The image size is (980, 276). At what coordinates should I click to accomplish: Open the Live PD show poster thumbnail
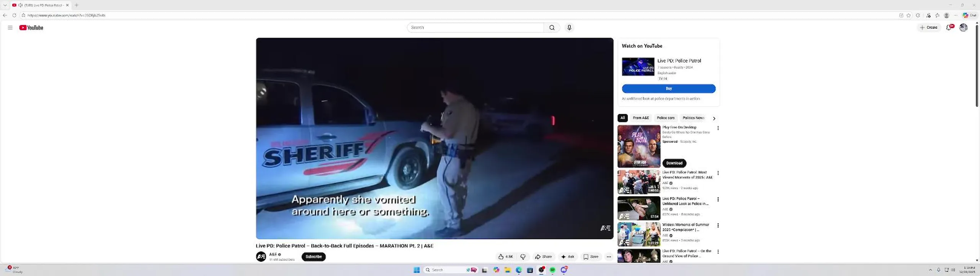tap(638, 67)
